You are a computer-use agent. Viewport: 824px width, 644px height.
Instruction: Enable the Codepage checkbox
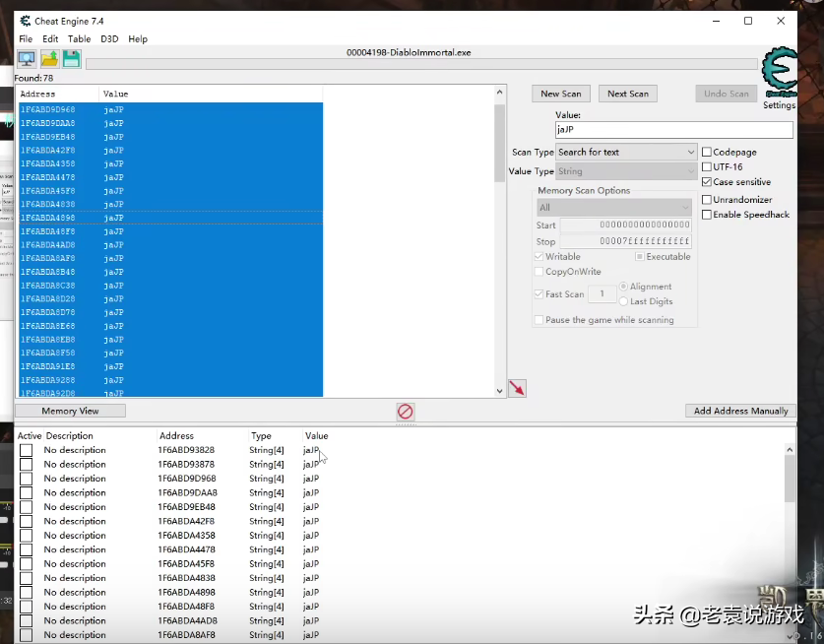point(707,152)
